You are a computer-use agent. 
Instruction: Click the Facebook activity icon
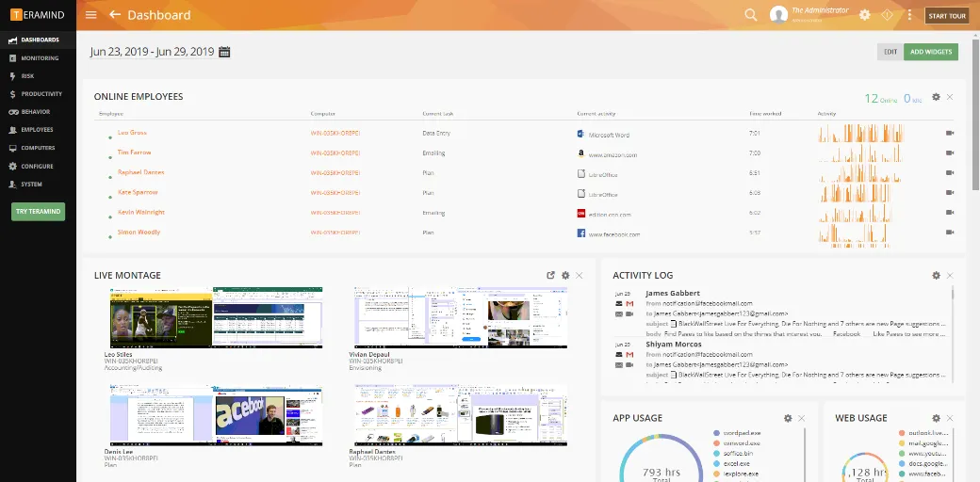(x=581, y=233)
